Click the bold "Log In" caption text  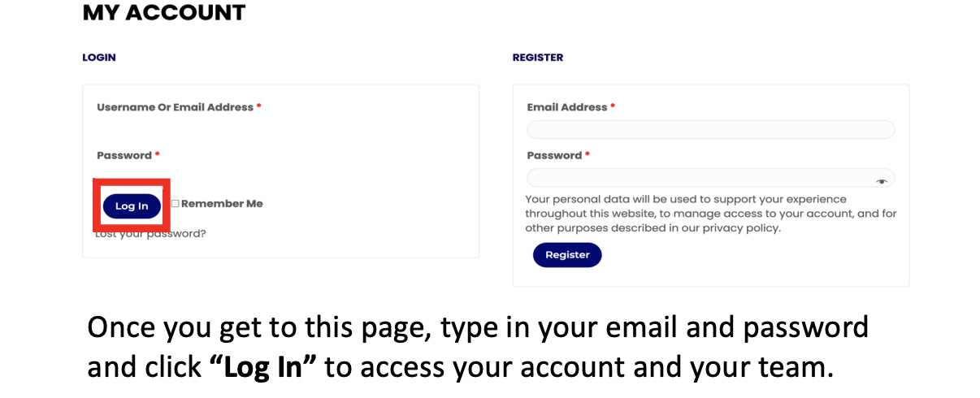point(262,367)
